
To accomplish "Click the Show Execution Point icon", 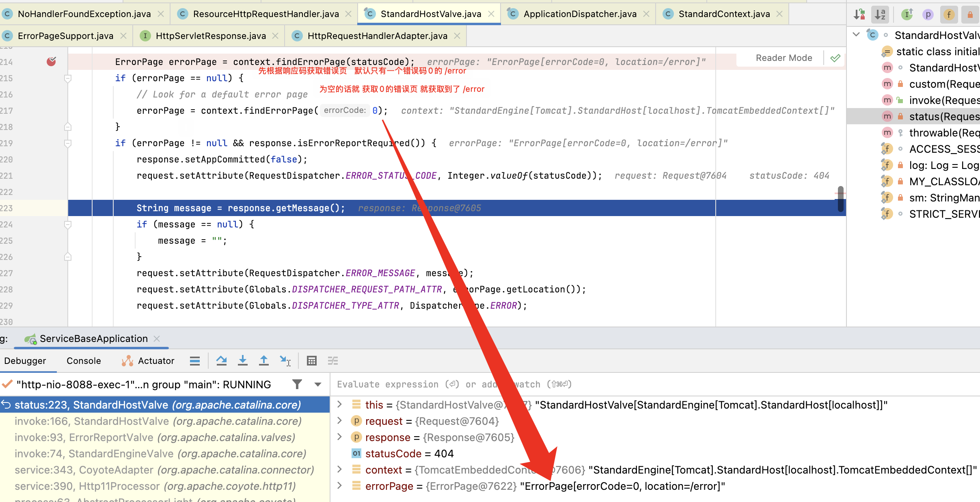I will pyautogui.click(x=195, y=361).
